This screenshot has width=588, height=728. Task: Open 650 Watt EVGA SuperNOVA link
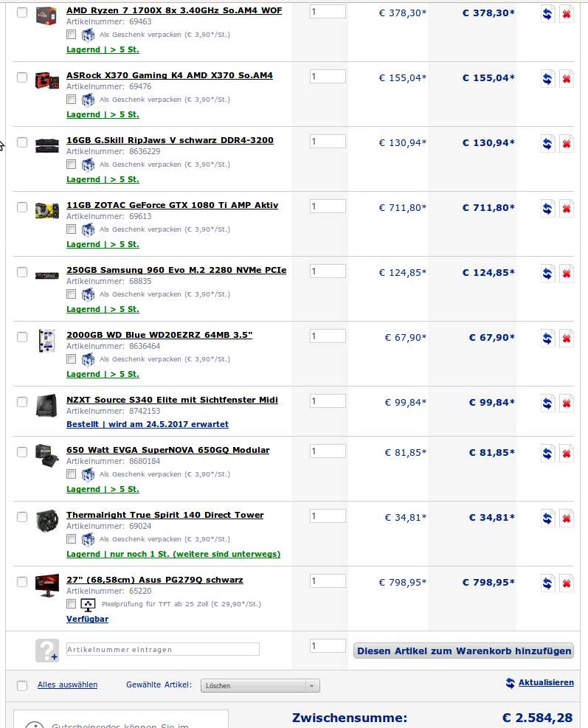pyautogui.click(x=167, y=450)
